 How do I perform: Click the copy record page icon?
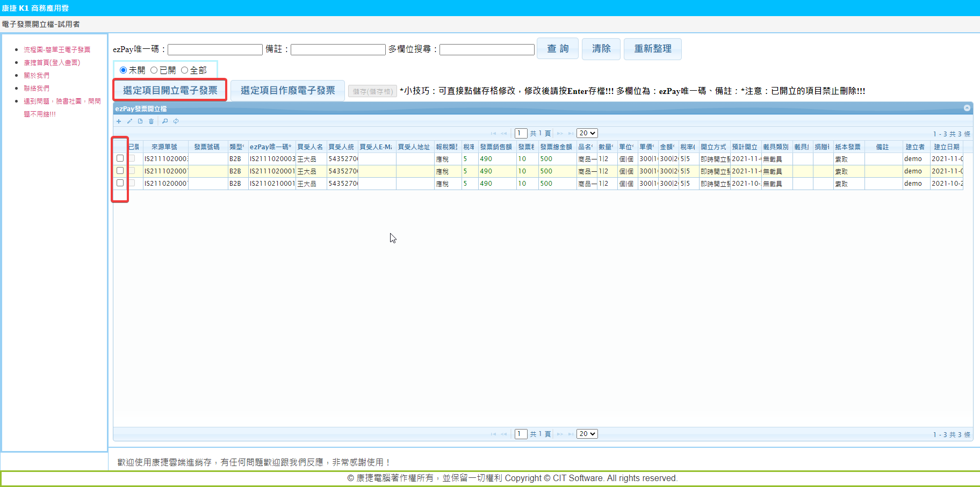pos(140,121)
